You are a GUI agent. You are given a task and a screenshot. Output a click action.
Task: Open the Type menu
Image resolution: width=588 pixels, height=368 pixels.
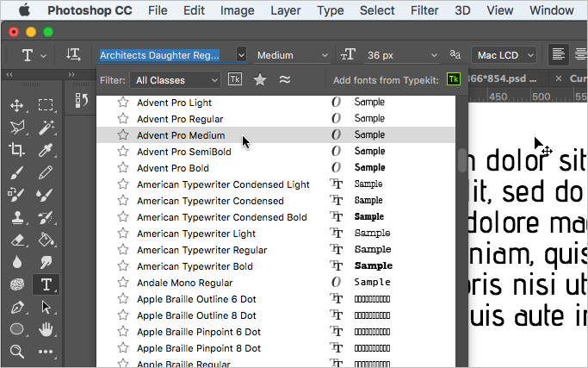point(330,10)
